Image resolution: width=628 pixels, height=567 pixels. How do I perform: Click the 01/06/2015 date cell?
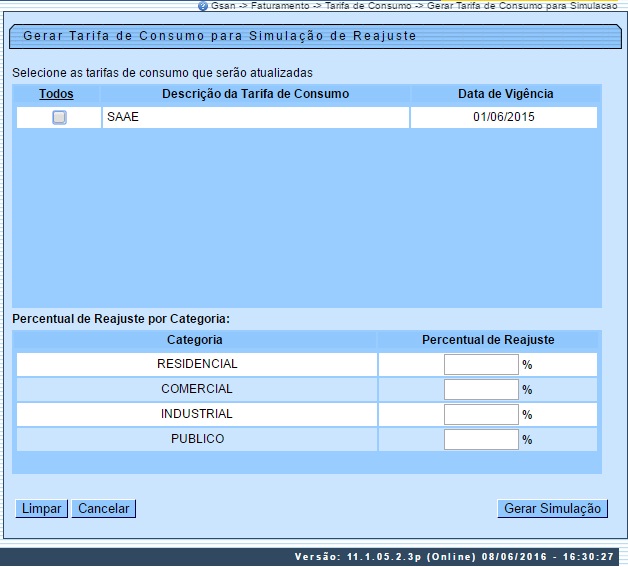pyautogui.click(x=505, y=118)
